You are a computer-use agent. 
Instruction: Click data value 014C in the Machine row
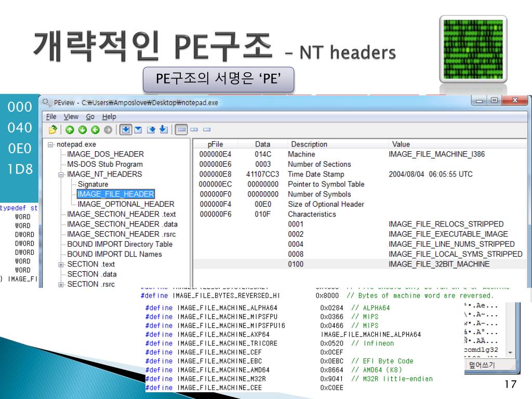263,154
